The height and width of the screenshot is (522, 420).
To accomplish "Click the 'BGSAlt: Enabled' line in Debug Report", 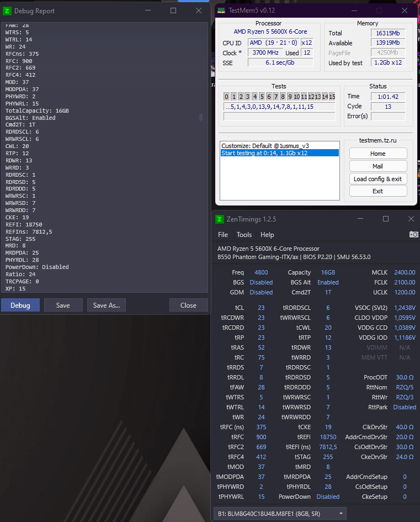I will pyautogui.click(x=30, y=118).
